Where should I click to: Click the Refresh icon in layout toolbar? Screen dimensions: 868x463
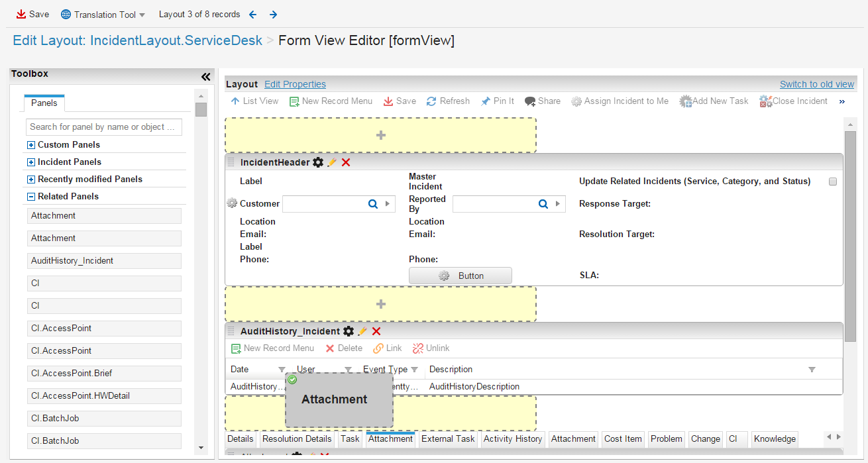click(x=431, y=101)
